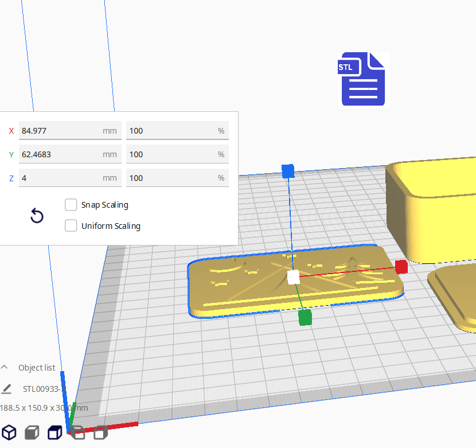Switch to the 3D perspective view

pos(9,432)
